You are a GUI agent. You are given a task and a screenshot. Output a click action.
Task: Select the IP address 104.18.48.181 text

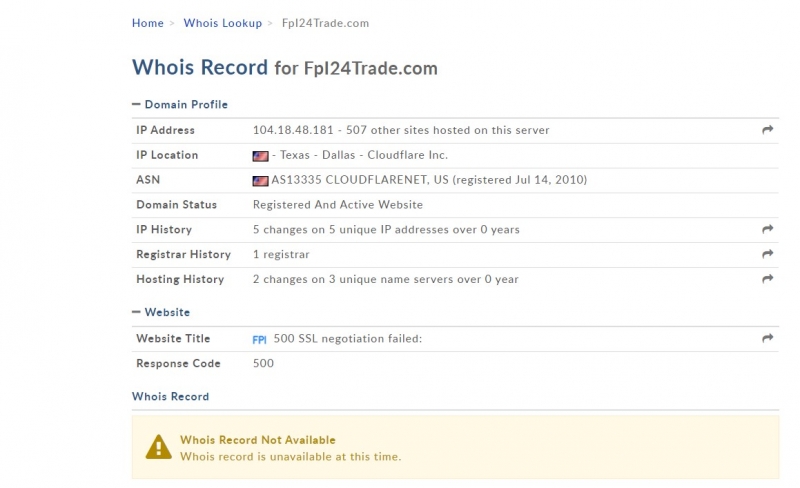293,130
